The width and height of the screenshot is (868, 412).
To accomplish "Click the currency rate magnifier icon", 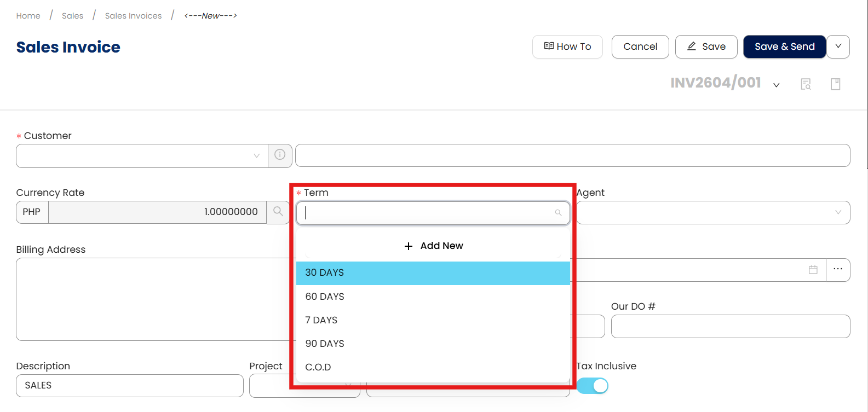I will 278,212.
